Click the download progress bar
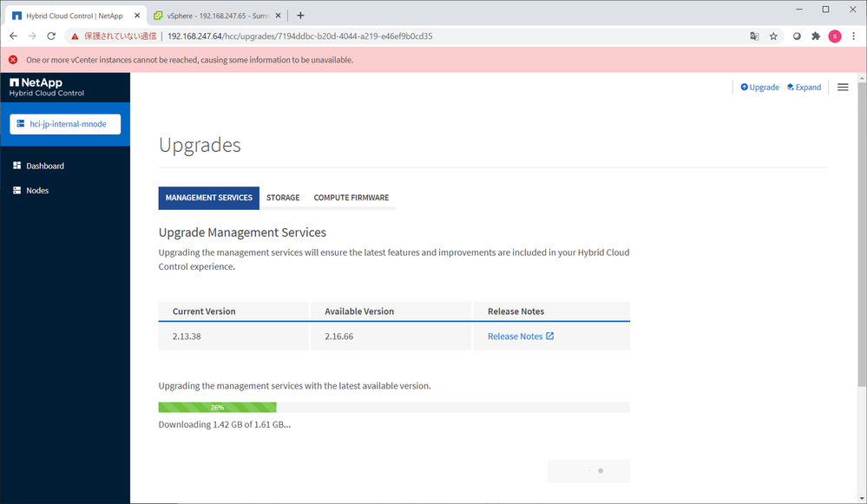867x504 pixels. (x=393, y=407)
